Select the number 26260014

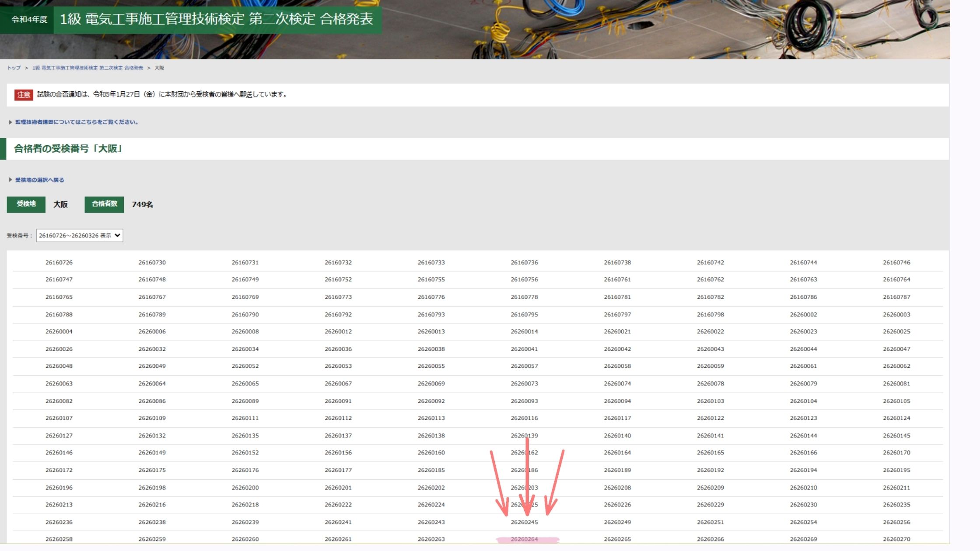[525, 331]
